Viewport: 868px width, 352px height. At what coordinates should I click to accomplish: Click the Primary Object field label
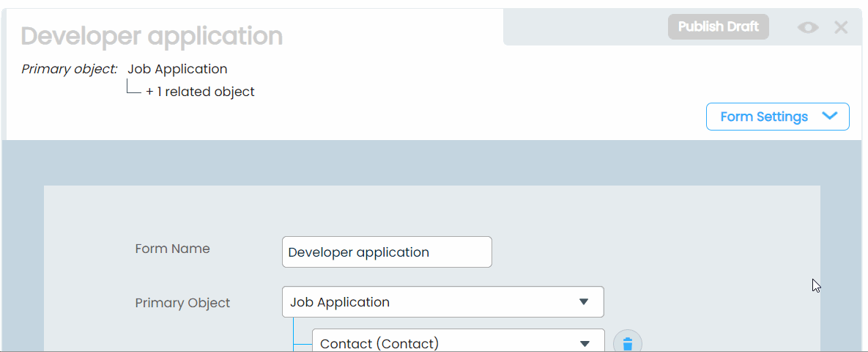point(182,303)
